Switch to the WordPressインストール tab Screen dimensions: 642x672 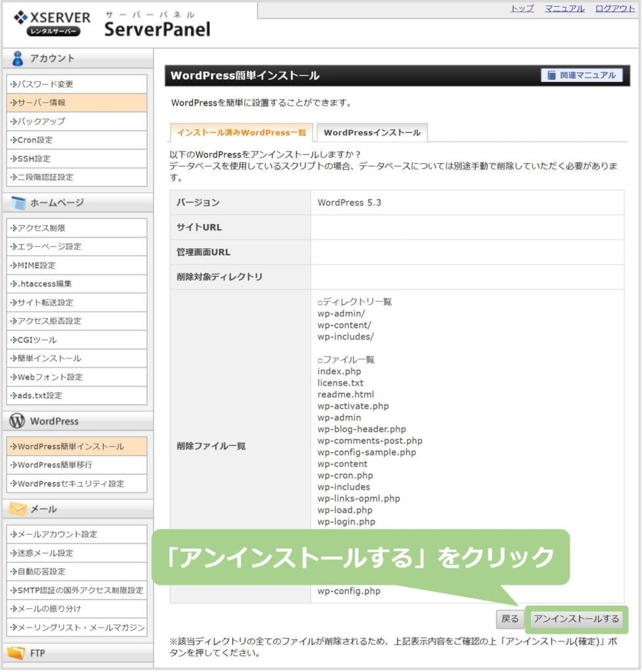pyautogui.click(x=372, y=133)
